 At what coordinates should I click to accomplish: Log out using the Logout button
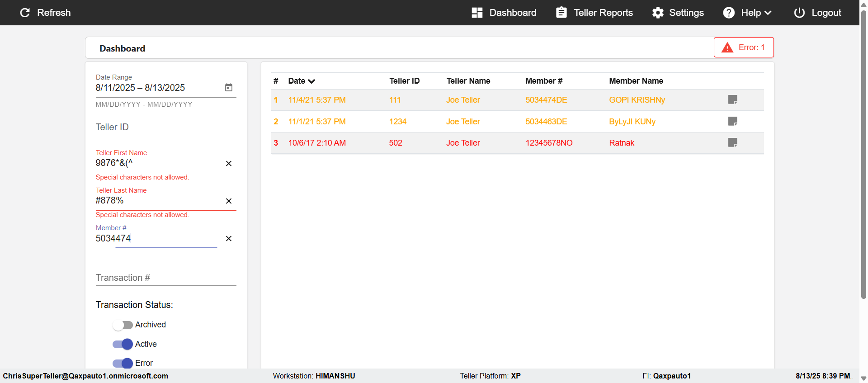tap(817, 13)
